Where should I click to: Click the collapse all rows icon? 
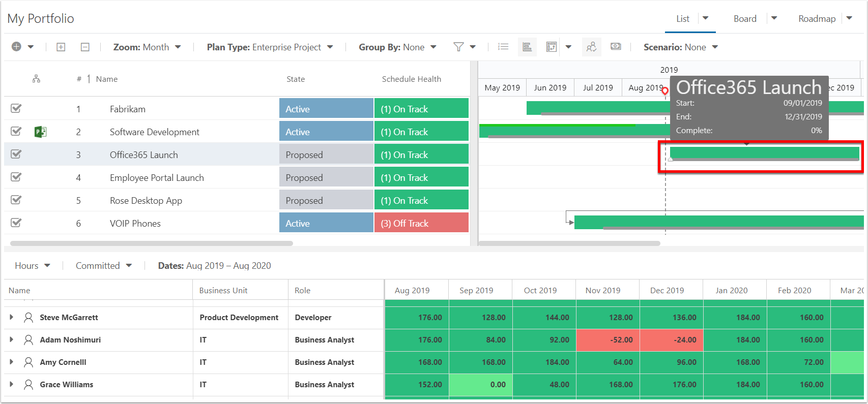(85, 47)
